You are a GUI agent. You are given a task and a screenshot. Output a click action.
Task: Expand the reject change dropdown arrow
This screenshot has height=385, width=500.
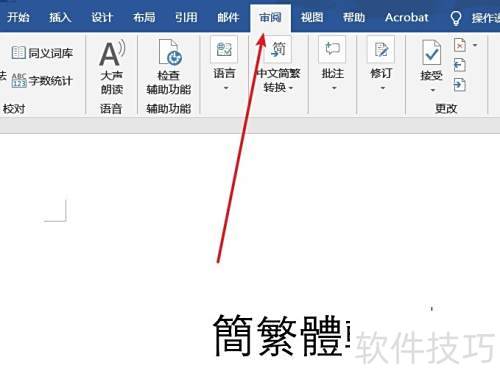click(x=475, y=45)
